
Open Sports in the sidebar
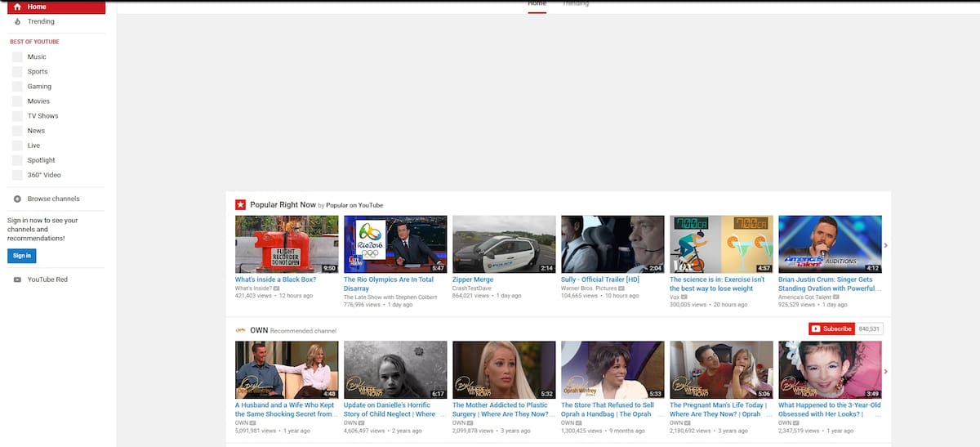[38, 72]
